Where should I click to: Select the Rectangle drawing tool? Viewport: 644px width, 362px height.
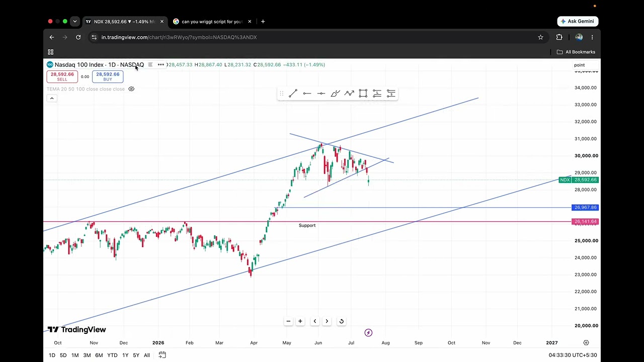pos(363,94)
